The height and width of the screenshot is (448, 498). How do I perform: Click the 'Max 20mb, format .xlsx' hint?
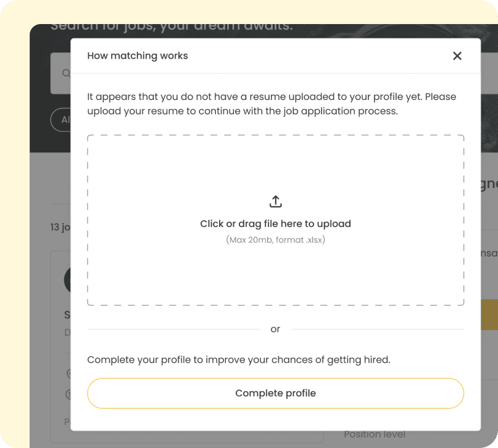tap(275, 239)
